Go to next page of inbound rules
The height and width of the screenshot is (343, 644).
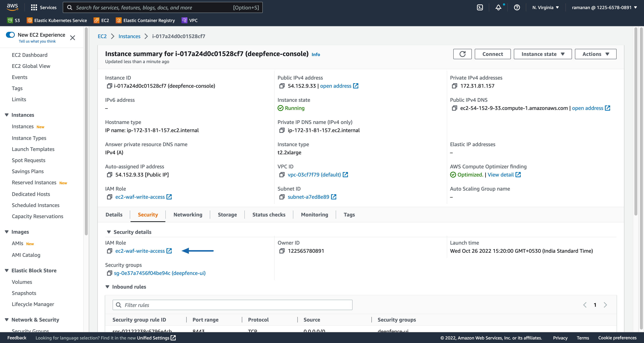tap(605, 305)
